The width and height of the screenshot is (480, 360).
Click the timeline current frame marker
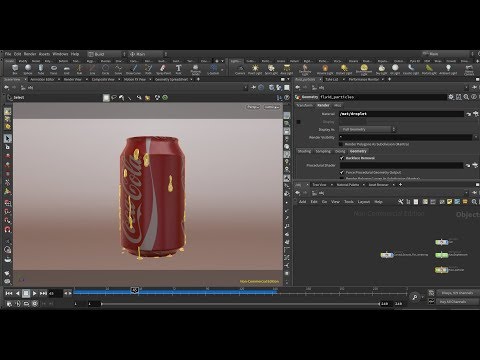tap(134, 290)
